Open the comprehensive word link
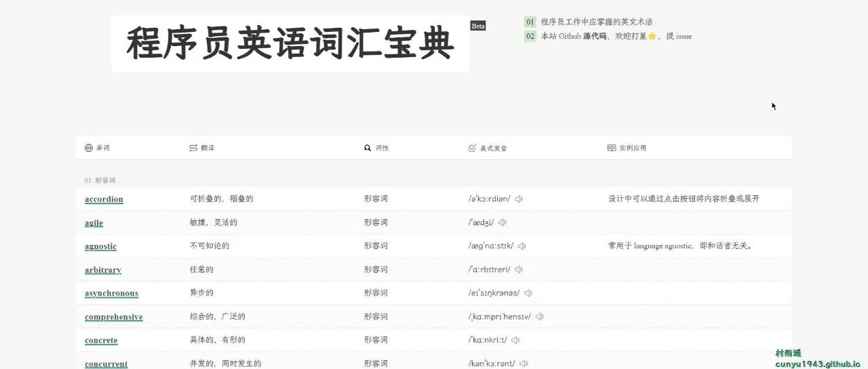The width and height of the screenshot is (868, 369). (x=114, y=317)
